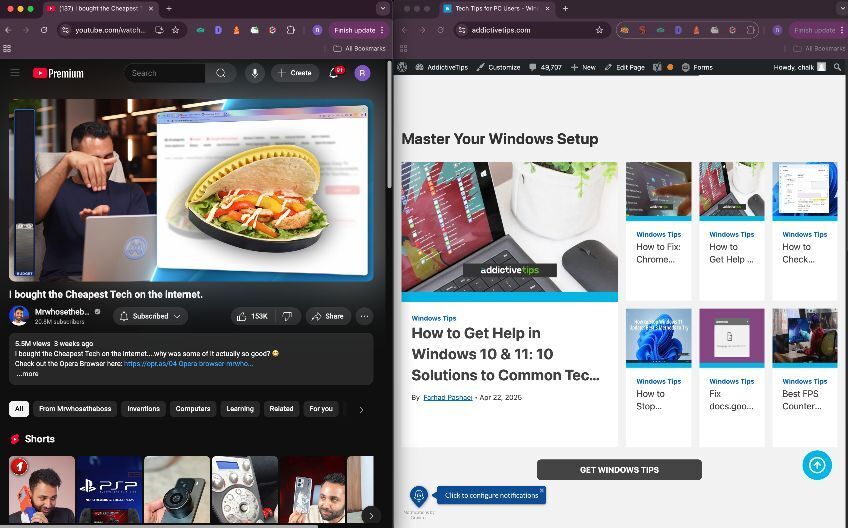Viewport: 848px width, 528px height.
Task: Click Click to configure notifications tooltip
Action: (x=491, y=495)
